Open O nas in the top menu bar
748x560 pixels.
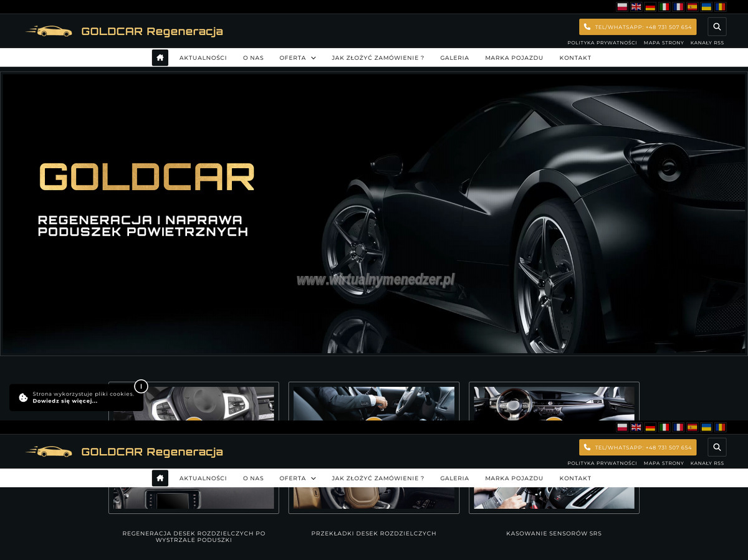tap(253, 58)
